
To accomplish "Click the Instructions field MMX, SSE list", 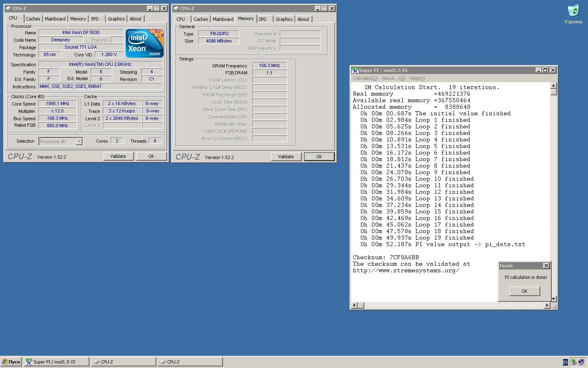I will click(x=100, y=86).
